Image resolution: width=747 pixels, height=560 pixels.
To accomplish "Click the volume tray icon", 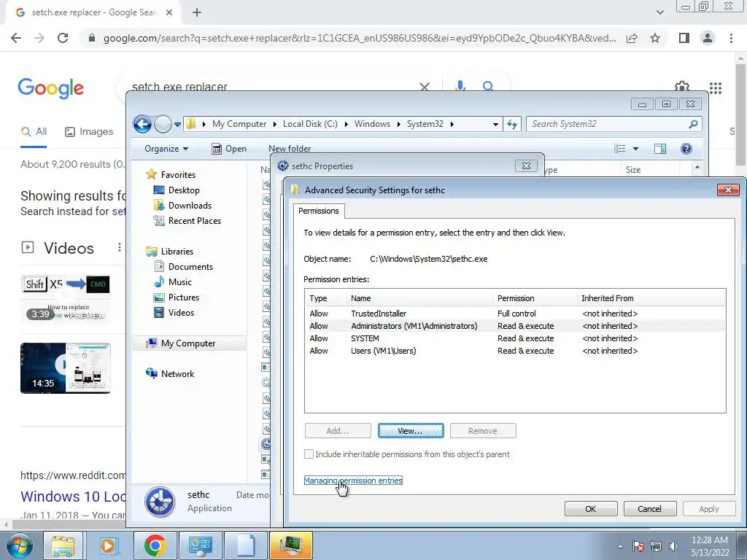I will (673, 546).
